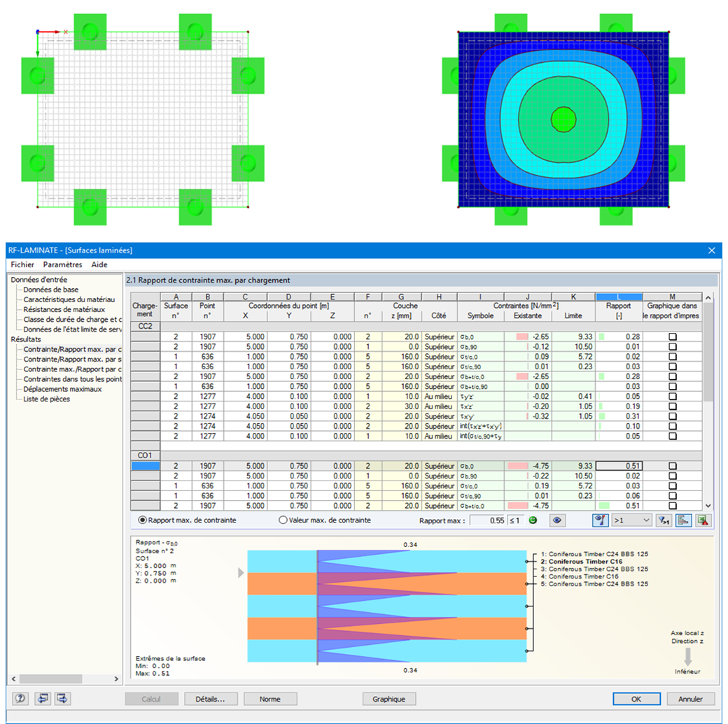The width and height of the screenshot is (728, 724).
Task: Select the CC2 load case row header
Action: click(x=146, y=326)
